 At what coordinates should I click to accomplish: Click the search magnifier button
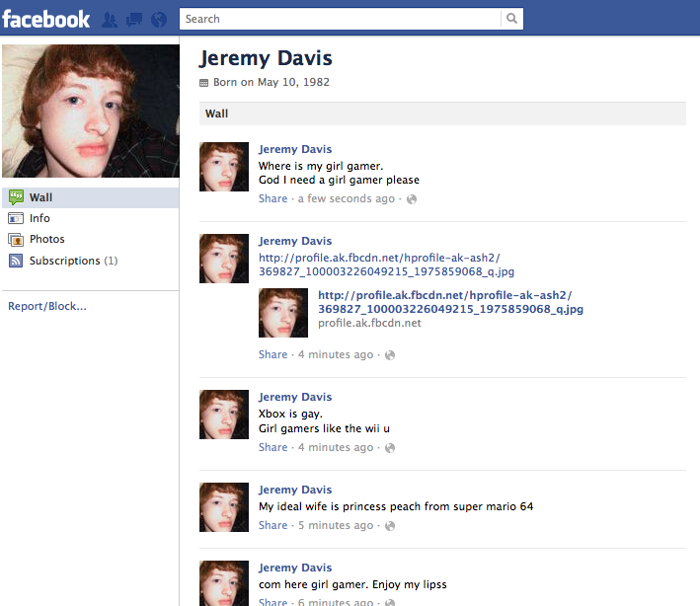[512, 19]
